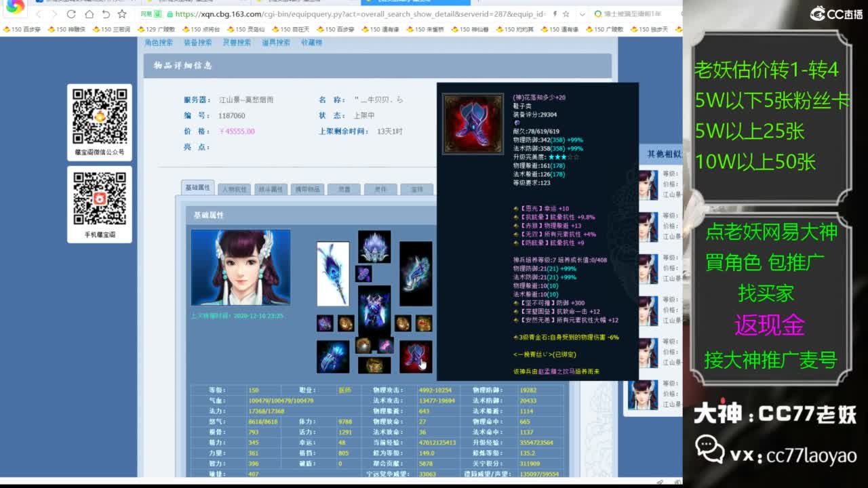868x488 pixels.
Task: Click the remaining time 13天1时
Action: tap(390, 131)
